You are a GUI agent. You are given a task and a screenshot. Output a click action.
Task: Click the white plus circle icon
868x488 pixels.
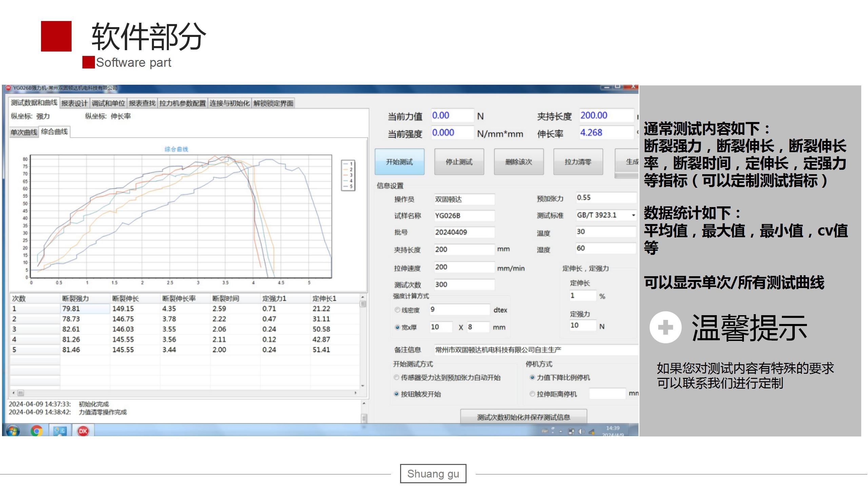tap(665, 327)
